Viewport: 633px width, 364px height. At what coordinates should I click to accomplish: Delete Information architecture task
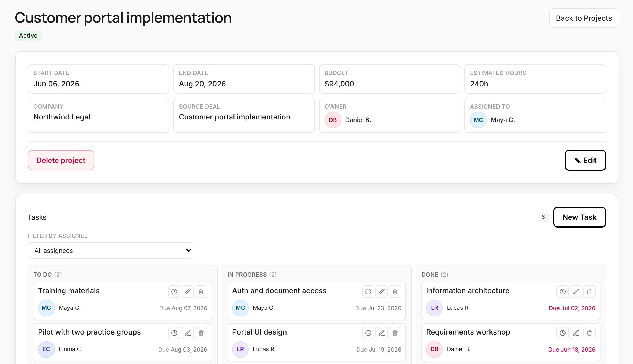click(x=590, y=292)
